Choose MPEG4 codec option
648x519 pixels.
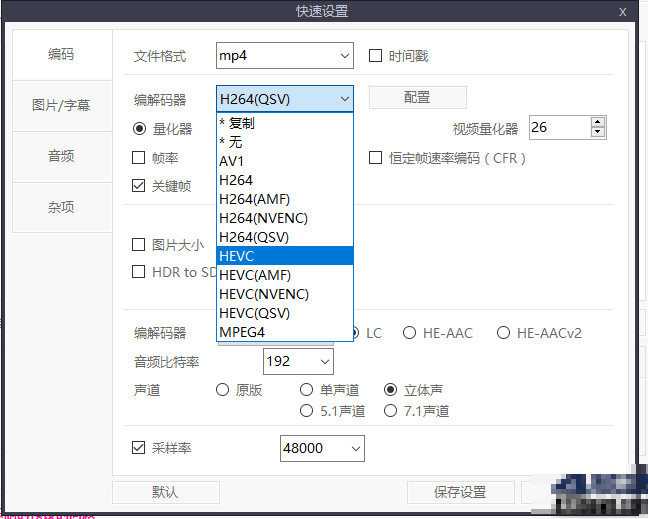[285, 332]
